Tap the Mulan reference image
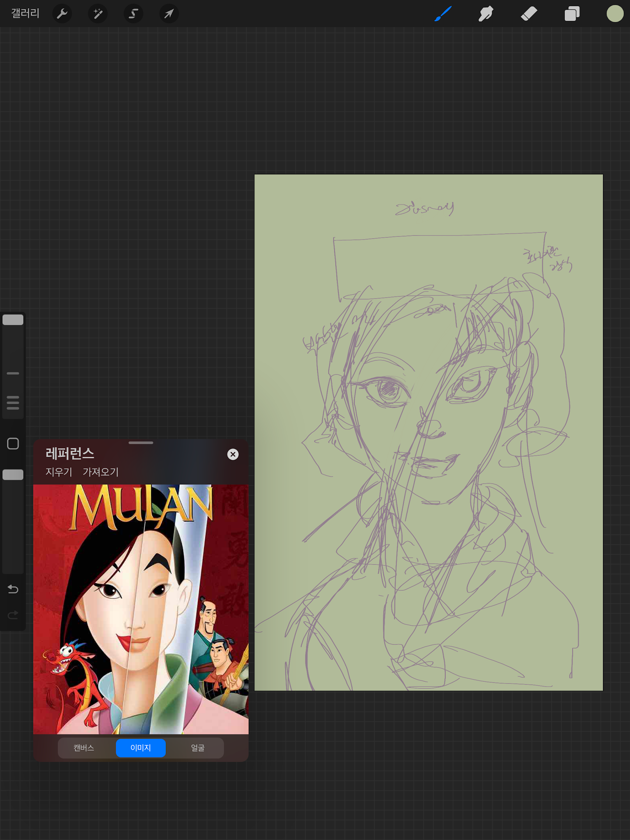The height and width of the screenshot is (840, 630). 141,609
